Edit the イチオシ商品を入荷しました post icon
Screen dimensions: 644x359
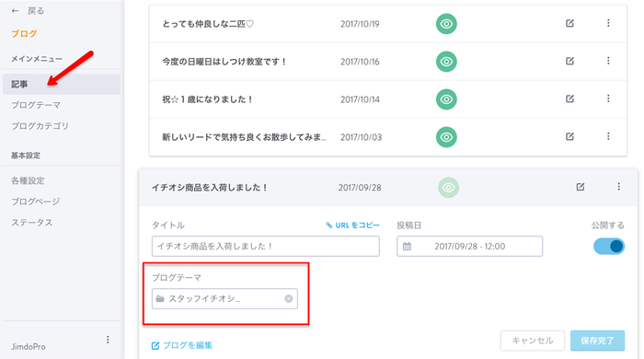(581, 187)
